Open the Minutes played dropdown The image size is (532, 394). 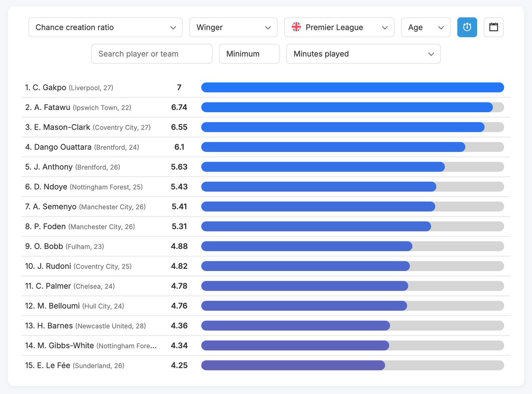pos(363,54)
